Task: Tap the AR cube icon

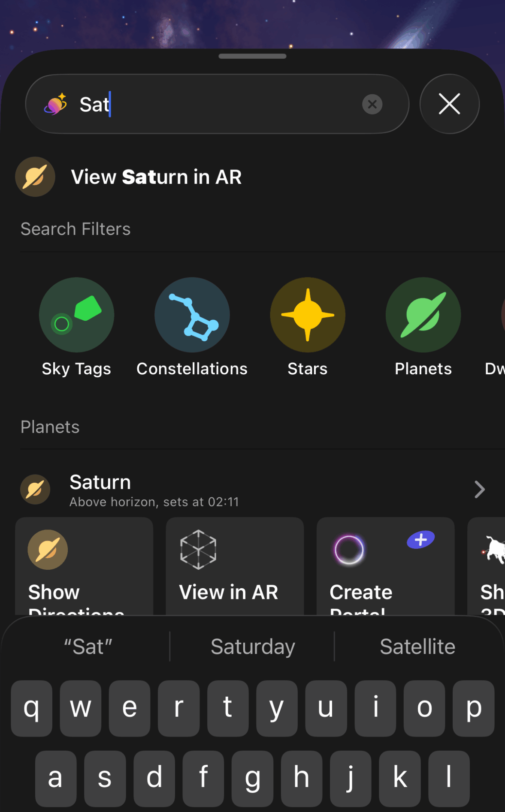Action: [198, 550]
